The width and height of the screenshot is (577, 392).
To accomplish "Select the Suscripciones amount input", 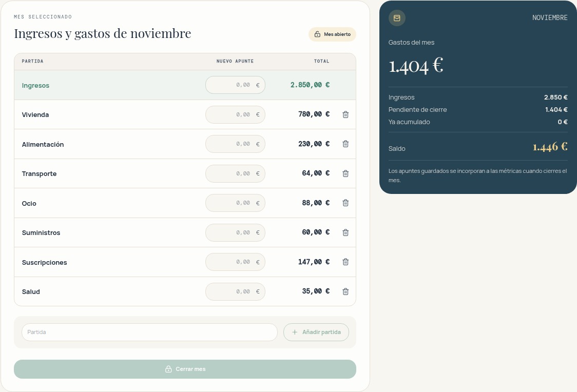I will [x=235, y=262].
